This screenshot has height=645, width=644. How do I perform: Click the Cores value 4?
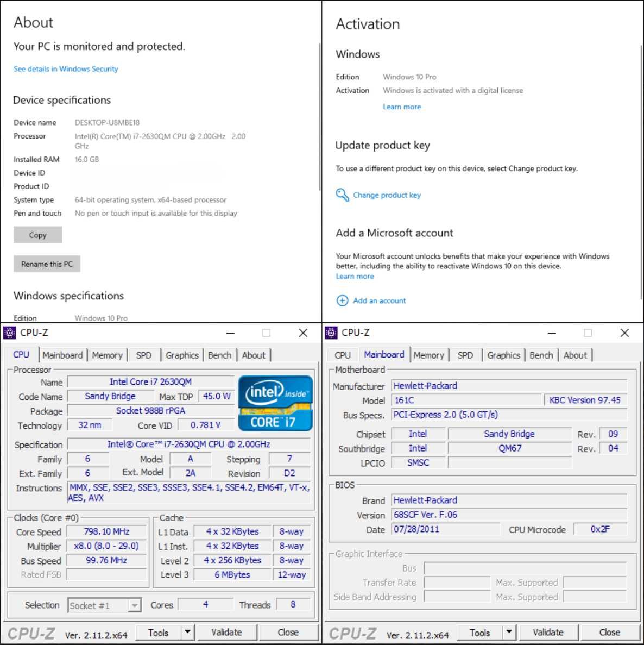pyautogui.click(x=205, y=605)
